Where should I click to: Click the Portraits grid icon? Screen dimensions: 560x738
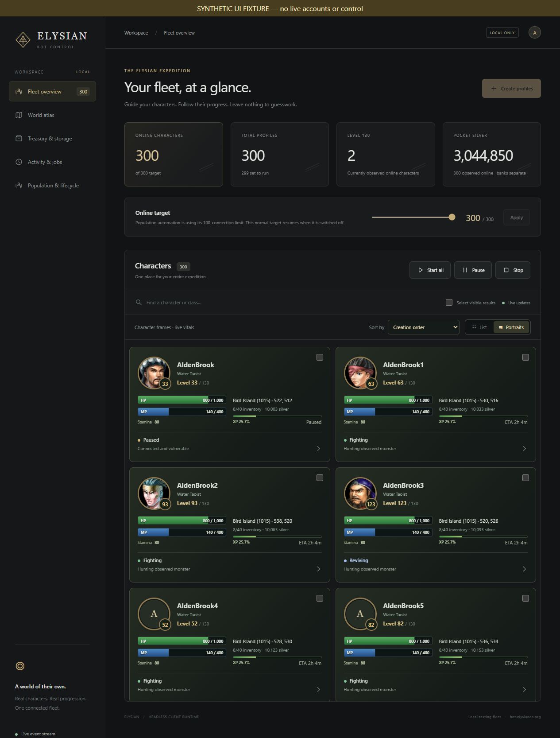(501, 327)
